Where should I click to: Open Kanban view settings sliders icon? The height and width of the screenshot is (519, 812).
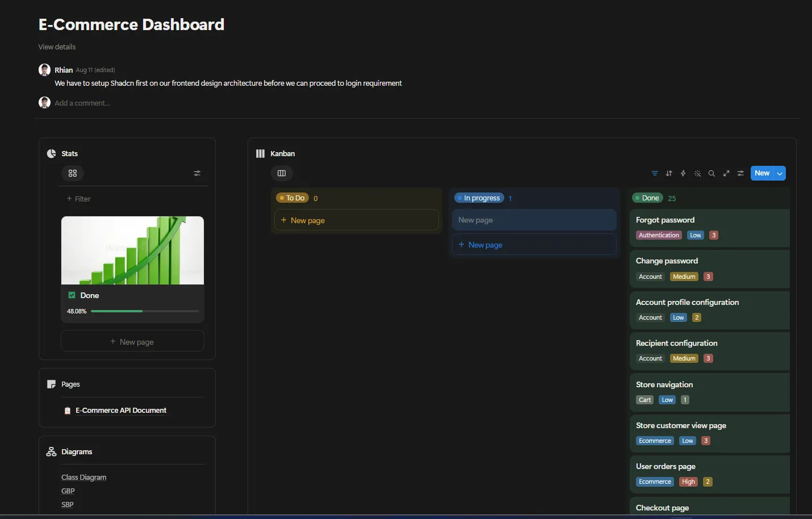[740, 173]
